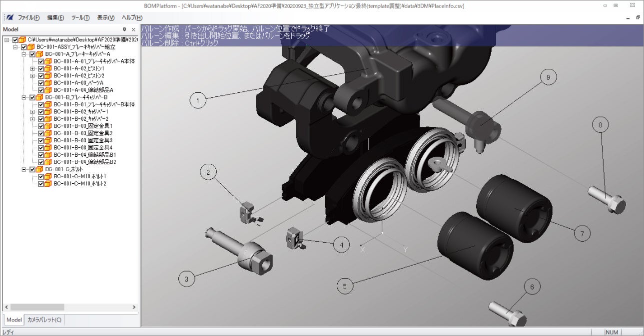Collapse the BC-001-ASSY_ブレーキキャリパー組立 node
This screenshot has width=644, height=336.
(15, 47)
